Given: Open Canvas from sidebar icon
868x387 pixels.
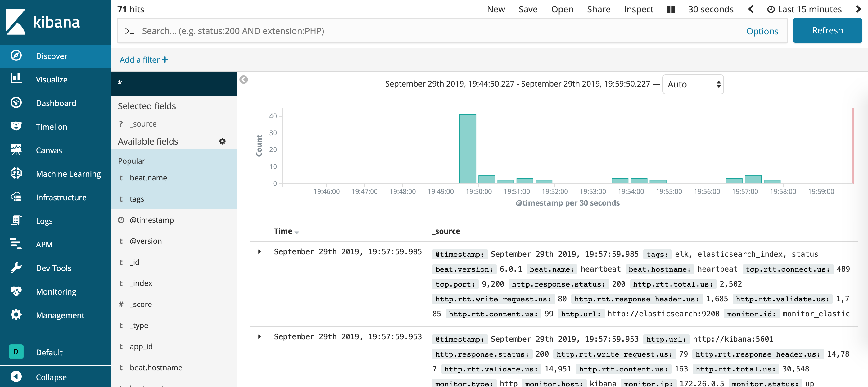Looking at the screenshot, I should (16, 150).
